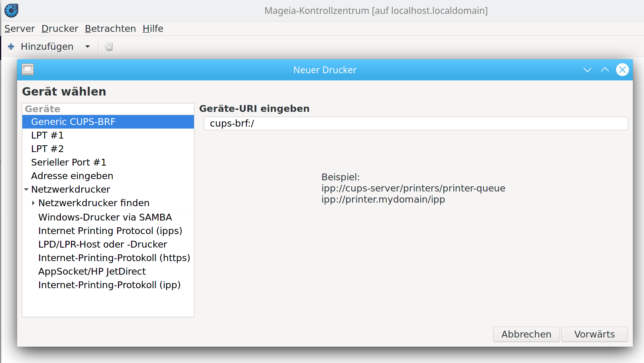Click the Neuer Drucker window menu icon
The image size is (644, 363).
coord(28,70)
